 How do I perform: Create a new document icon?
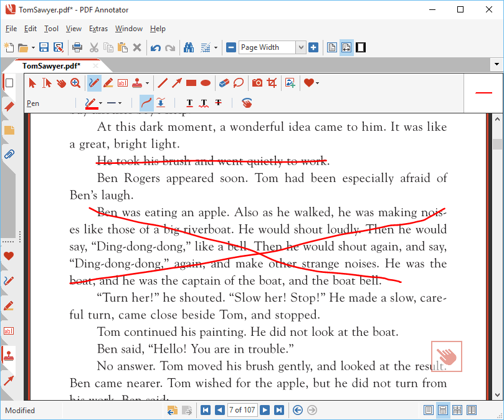tap(9, 47)
